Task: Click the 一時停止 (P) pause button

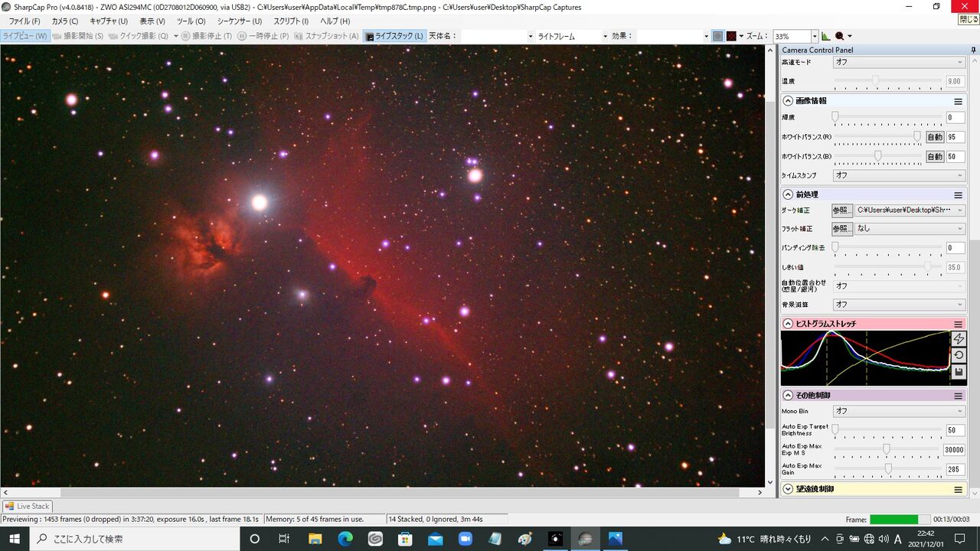Action: [263, 36]
